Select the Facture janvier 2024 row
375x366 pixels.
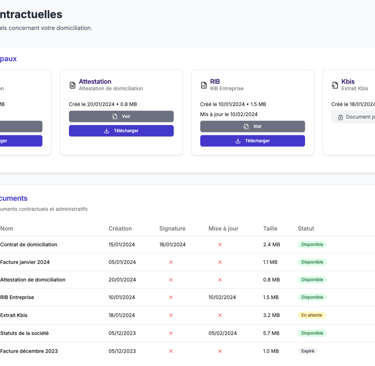tap(187, 262)
